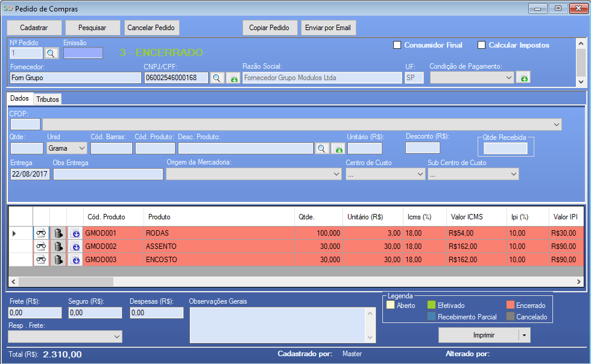Click the red Encerrado swatch in the Legenda

(x=510, y=305)
